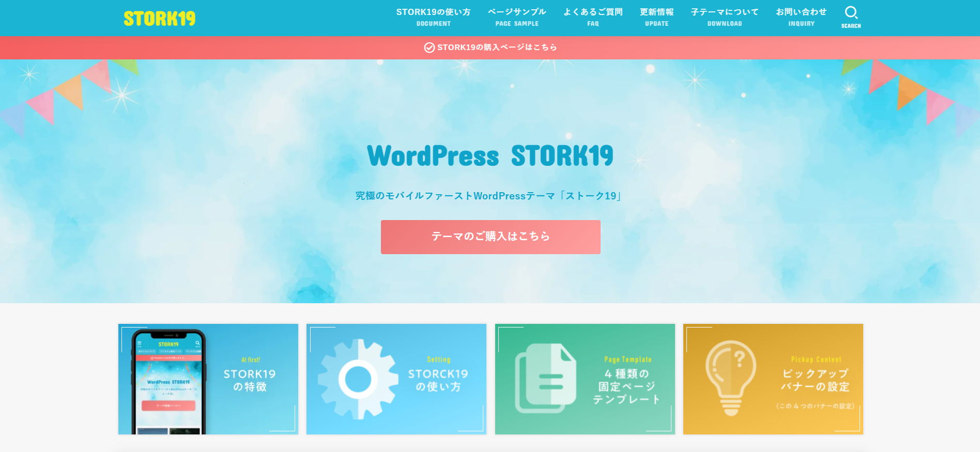Click the gear icon on Setting card
980x452 pixels.
click(358, 379)
